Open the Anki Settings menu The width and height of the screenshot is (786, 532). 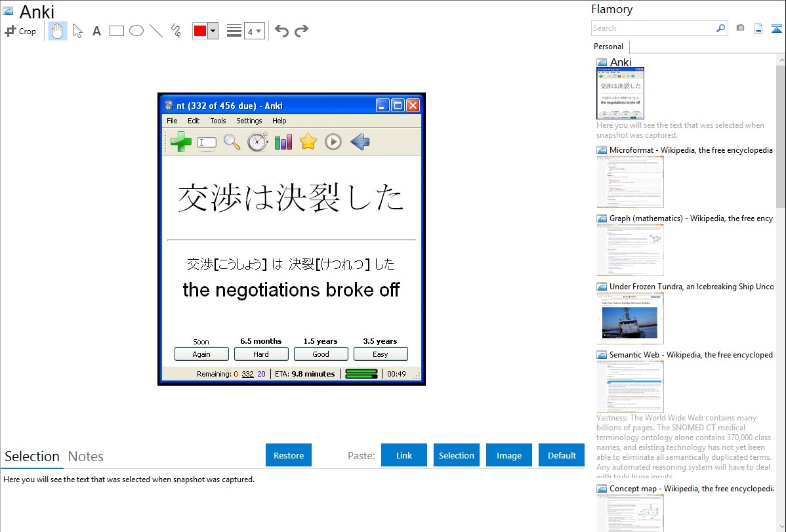[x=249, y=121]
